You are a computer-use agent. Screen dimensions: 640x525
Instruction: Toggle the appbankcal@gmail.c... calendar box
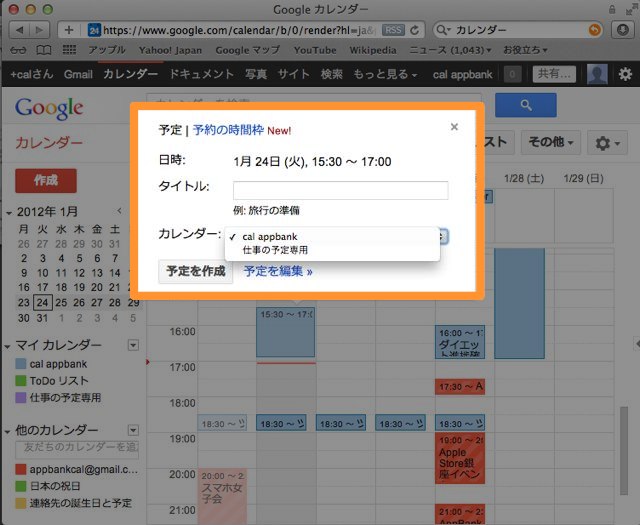(20, 469)
